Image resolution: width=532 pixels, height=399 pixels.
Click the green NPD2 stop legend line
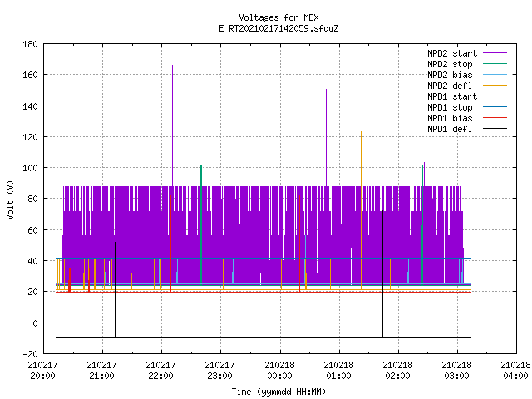pos(495,63)
